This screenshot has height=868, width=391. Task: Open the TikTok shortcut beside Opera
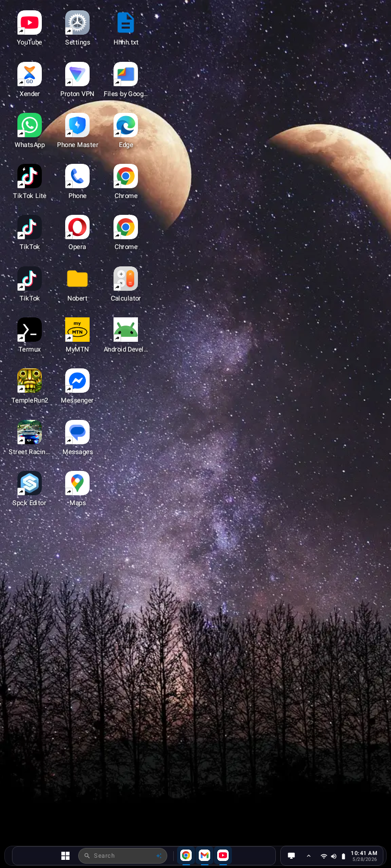click(x=29, y=227)
